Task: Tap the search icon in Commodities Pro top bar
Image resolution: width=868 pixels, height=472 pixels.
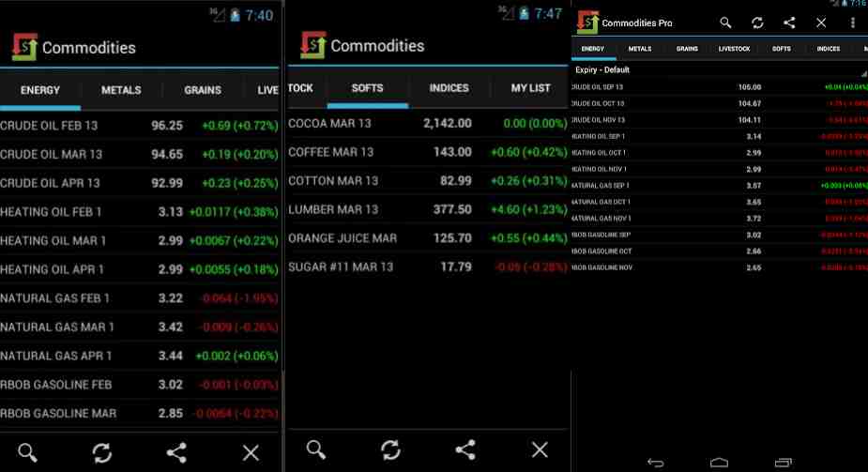Action: [x=725, y=23]
